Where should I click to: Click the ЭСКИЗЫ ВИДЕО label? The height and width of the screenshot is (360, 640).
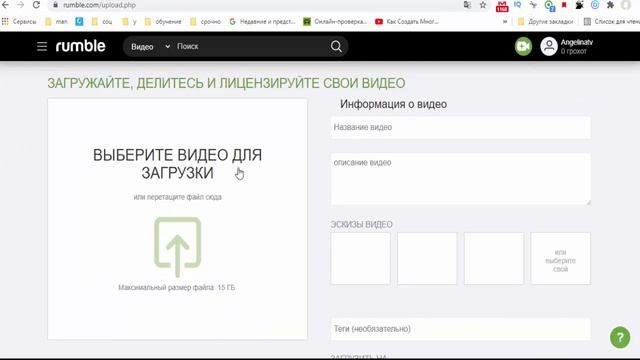[x=362, y=224]
